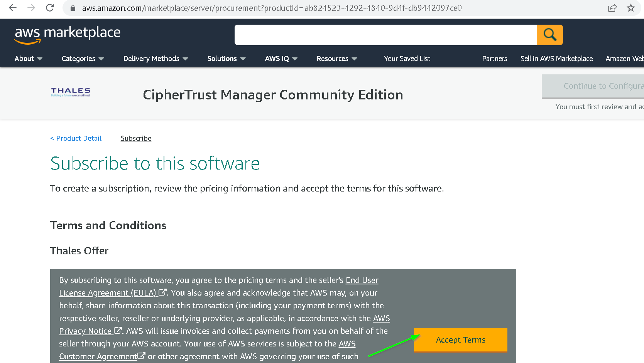Click the CipherTrust Manager Community Edition title
The height and width of the screenshot is (363, 644).
(273, 95)
